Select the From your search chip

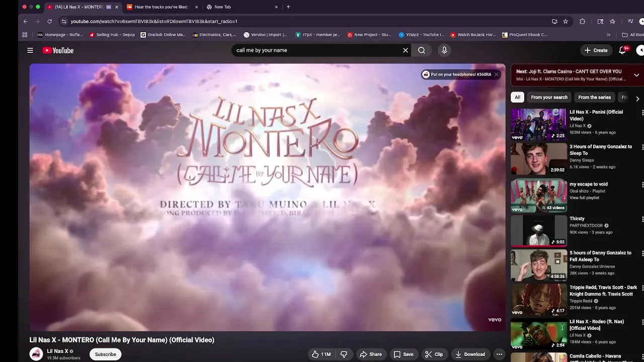(x=549, y=98)
